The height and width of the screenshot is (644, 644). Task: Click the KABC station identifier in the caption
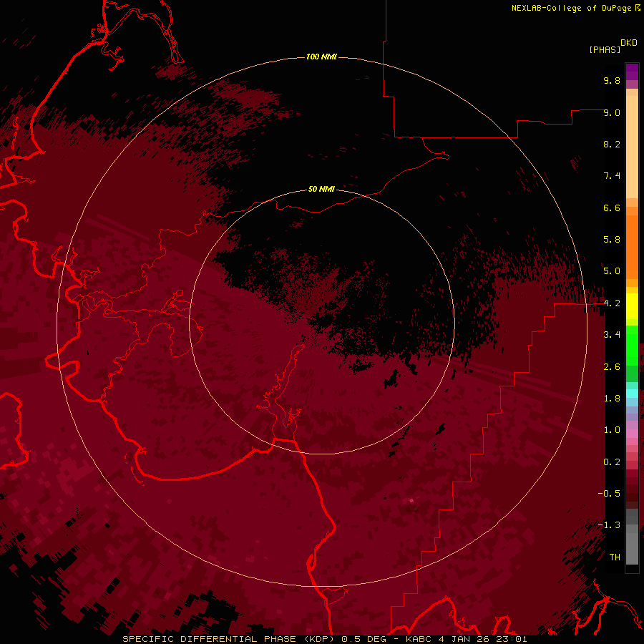click(x=418, y=639)
